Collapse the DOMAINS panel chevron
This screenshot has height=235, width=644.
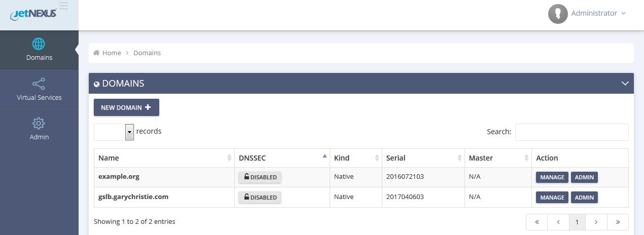[625, 83]
